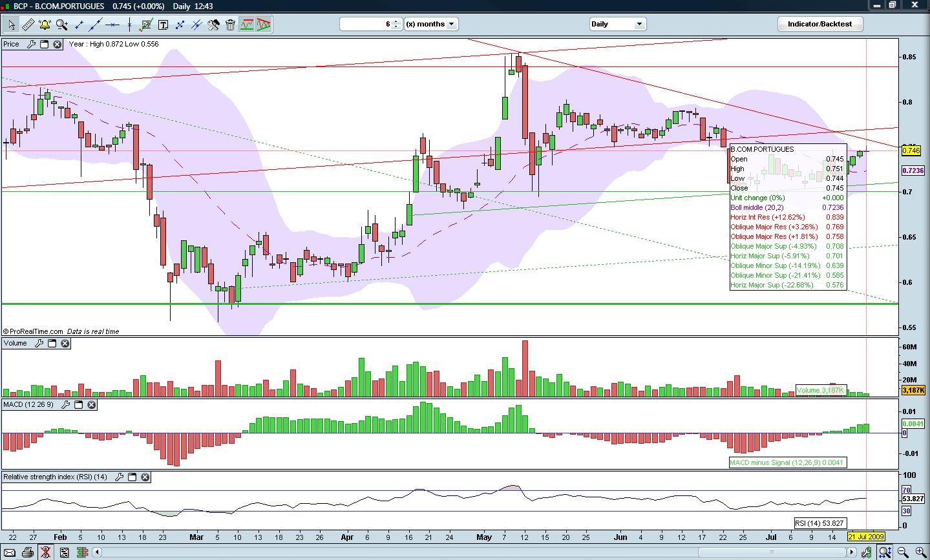
Task: Close the Volume panel
Action: coord(65,343)
